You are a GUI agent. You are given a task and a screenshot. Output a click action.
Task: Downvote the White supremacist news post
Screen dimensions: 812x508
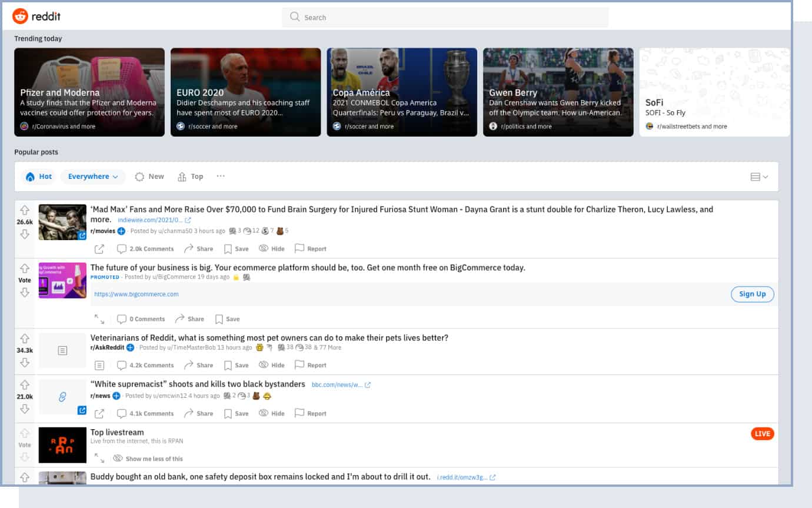(25, 409)
